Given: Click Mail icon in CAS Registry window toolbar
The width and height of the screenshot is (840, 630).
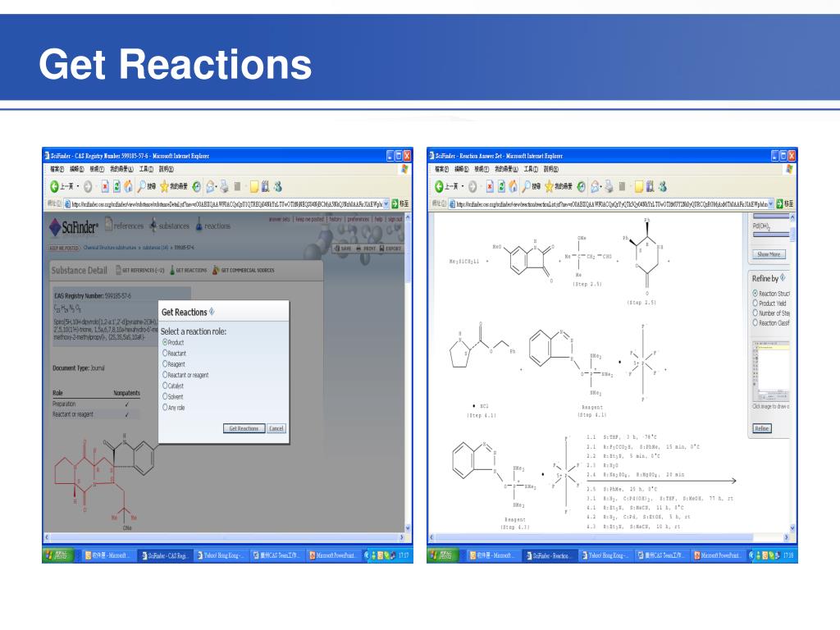Looking at the screenshot, I should point(211,186).
